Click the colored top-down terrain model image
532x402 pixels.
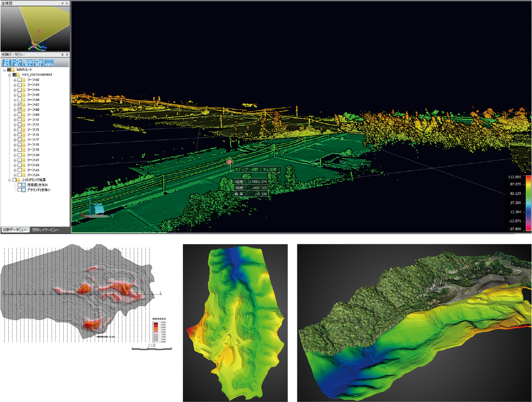click(x=235, y=323)
